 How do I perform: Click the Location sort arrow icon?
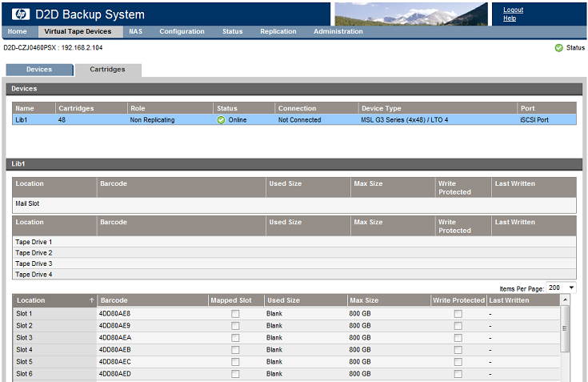(x=91, y=300)
